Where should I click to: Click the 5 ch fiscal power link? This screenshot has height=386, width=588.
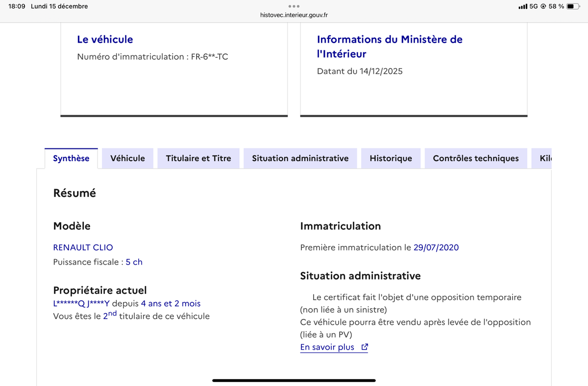tap(134, 262)
